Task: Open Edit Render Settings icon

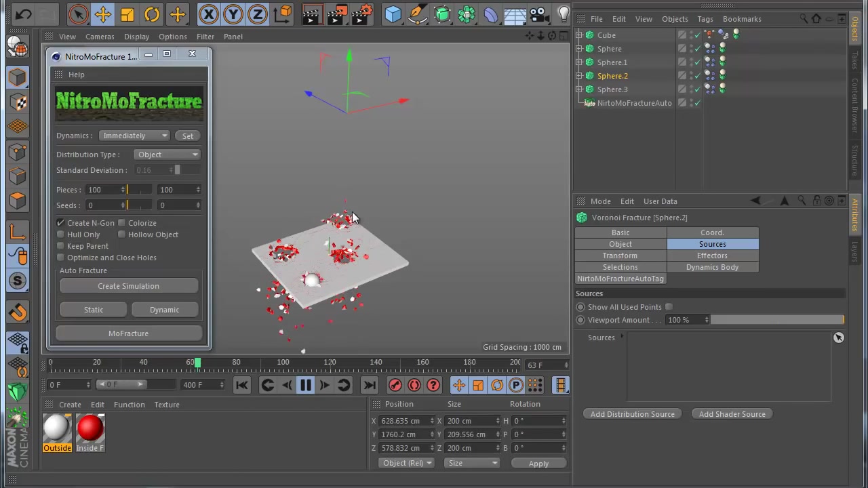Action: point(363,14)
